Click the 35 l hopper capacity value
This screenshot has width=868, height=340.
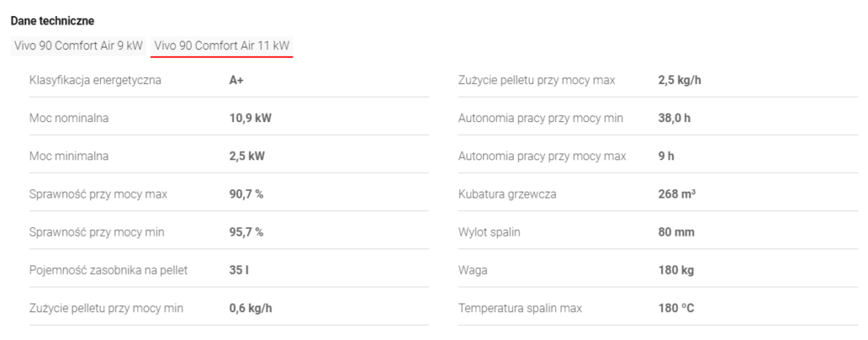pyautogui.click(x=237, y=271)
